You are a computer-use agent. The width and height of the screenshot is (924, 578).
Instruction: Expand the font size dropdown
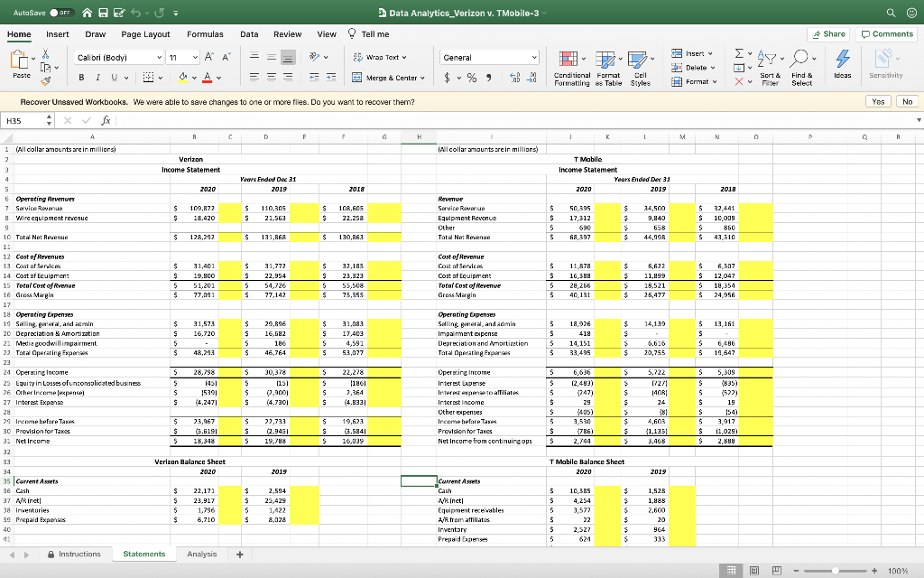point(195,57)
